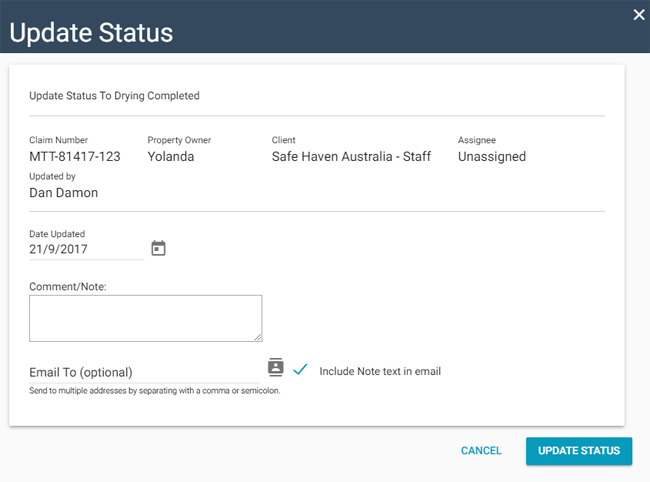Click property owner name Yolanda
Viewport: 650px width, 482px height.
tap(171, 156)
